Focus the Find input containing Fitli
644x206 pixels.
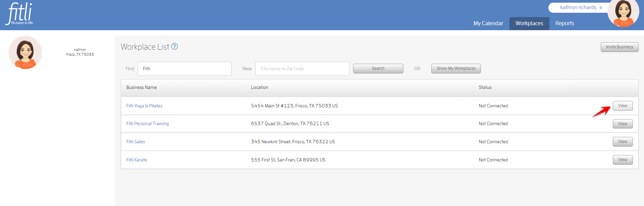click(185, 68)
